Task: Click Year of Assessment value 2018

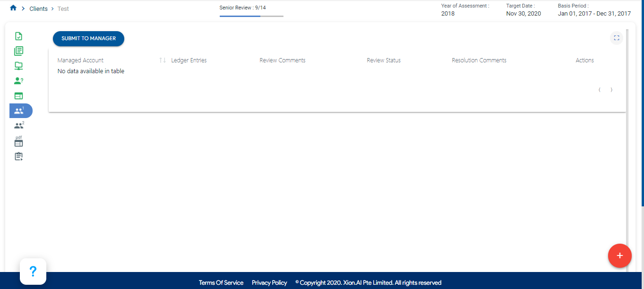Action: coord(448,14)
